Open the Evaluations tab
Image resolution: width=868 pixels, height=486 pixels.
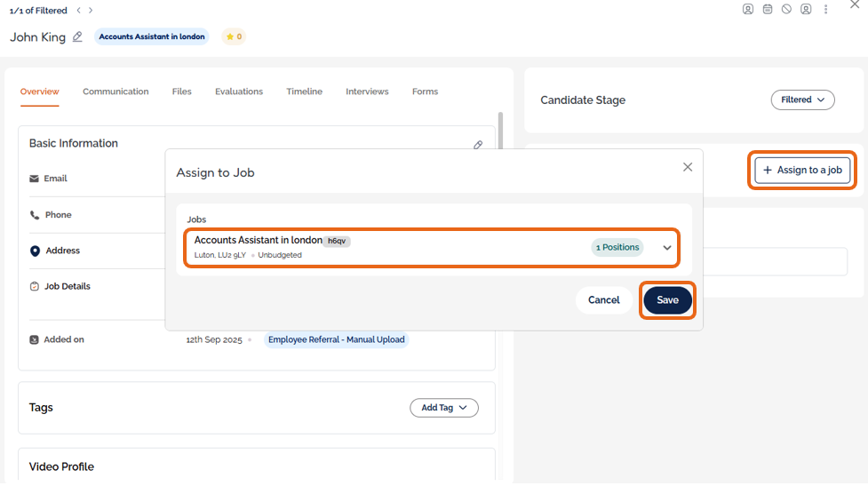point(239,92)
